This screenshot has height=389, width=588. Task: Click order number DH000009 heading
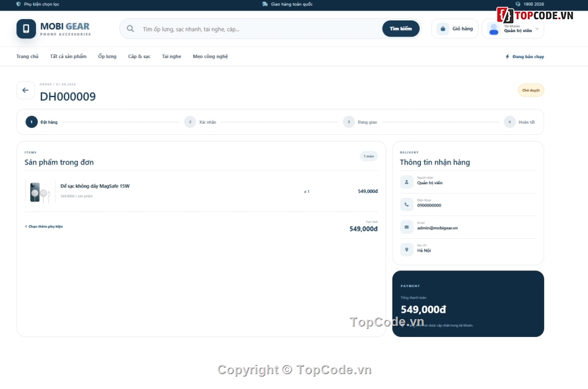click(x=68, y=96)
